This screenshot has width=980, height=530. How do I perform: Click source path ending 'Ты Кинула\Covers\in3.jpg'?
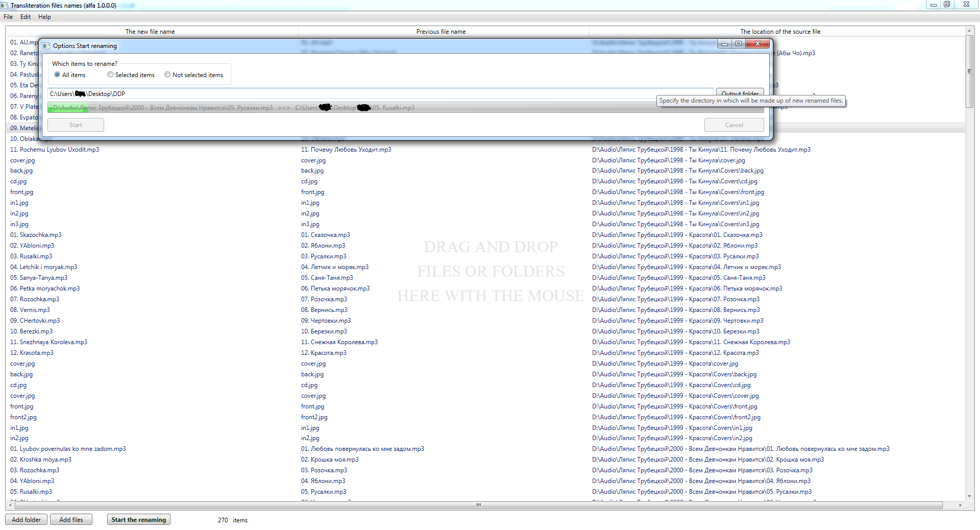[x=676, y=224]
